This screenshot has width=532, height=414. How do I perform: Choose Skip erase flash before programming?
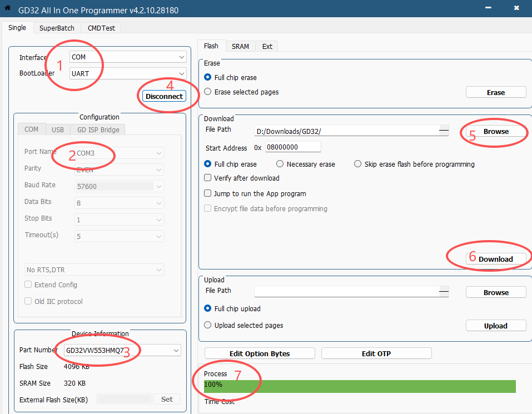click(x=358, y=164)
